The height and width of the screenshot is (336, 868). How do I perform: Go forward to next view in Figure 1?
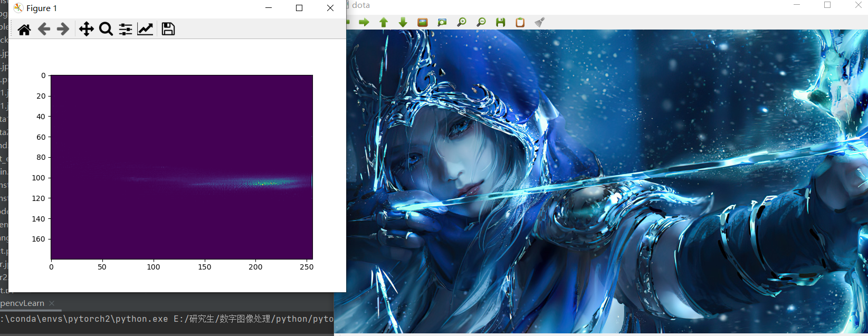[63, 29]
